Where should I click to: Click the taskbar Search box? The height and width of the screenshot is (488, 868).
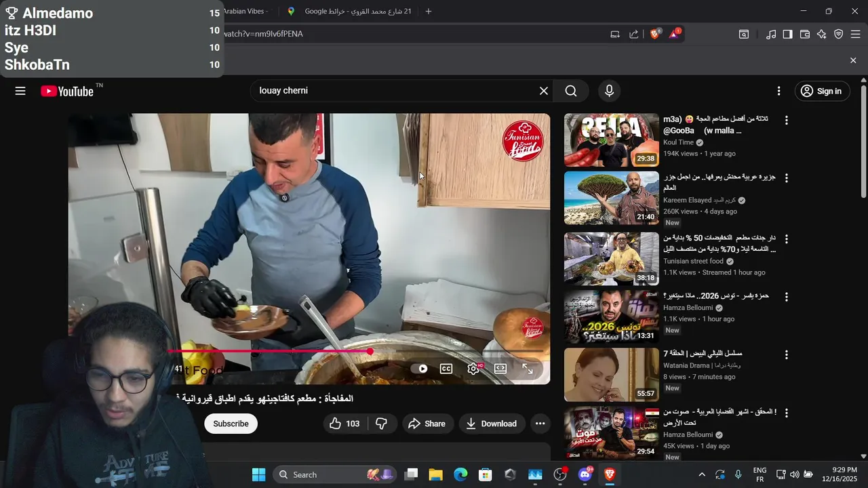coord(336,474)
